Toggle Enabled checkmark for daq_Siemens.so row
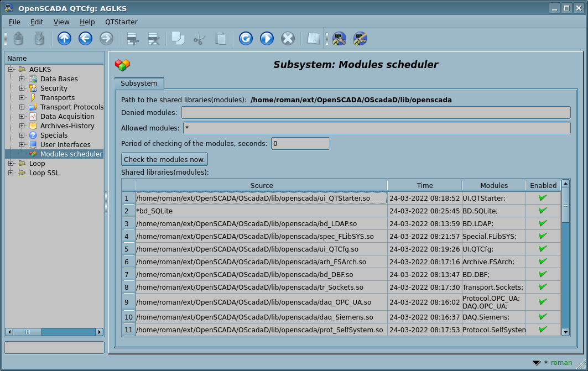 (x=543, y=317)
